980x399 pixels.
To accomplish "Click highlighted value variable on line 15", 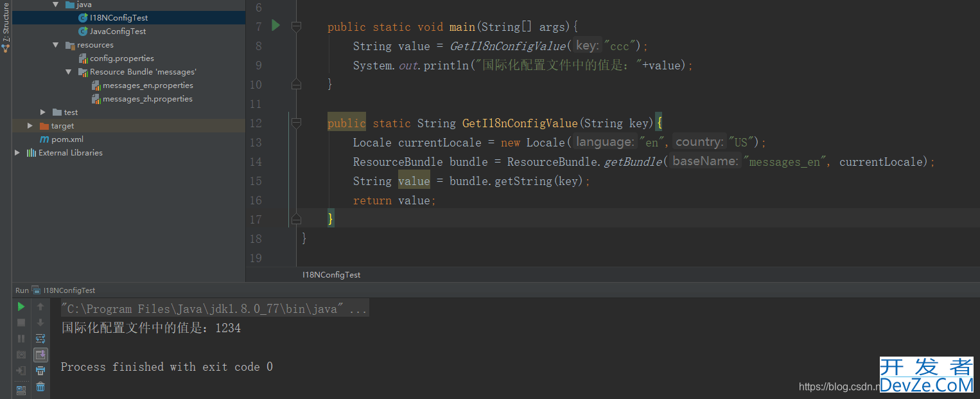I will point(414,181).
